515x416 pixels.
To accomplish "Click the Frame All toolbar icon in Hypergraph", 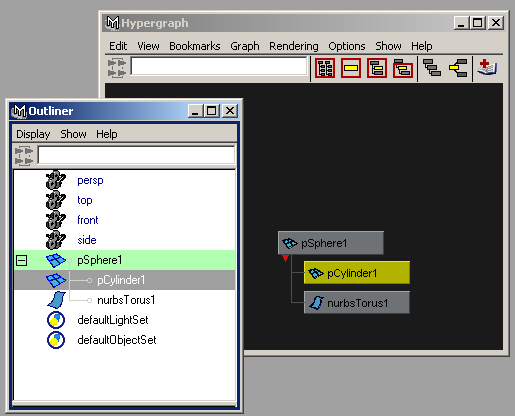I will pyautogui.click(x=325, y=68).
